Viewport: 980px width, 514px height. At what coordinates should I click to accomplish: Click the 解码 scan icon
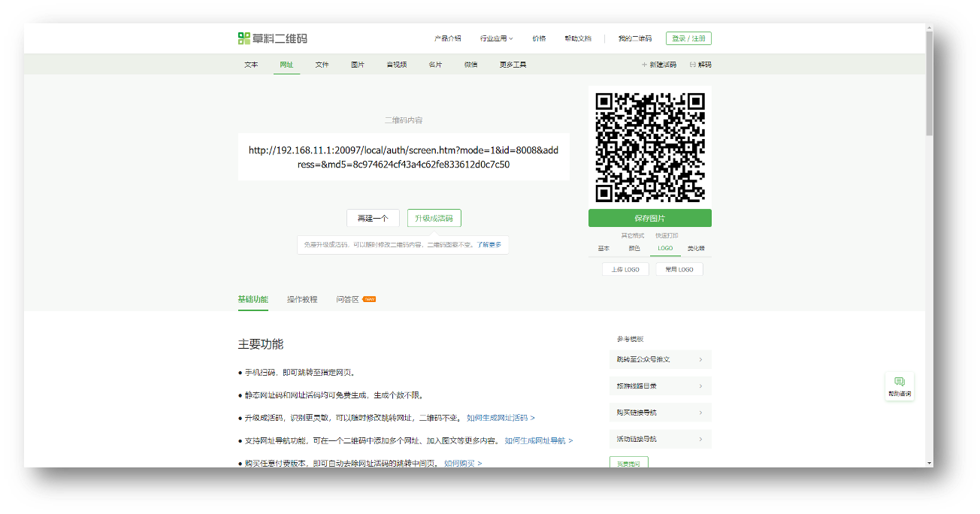tap(692, 65)
